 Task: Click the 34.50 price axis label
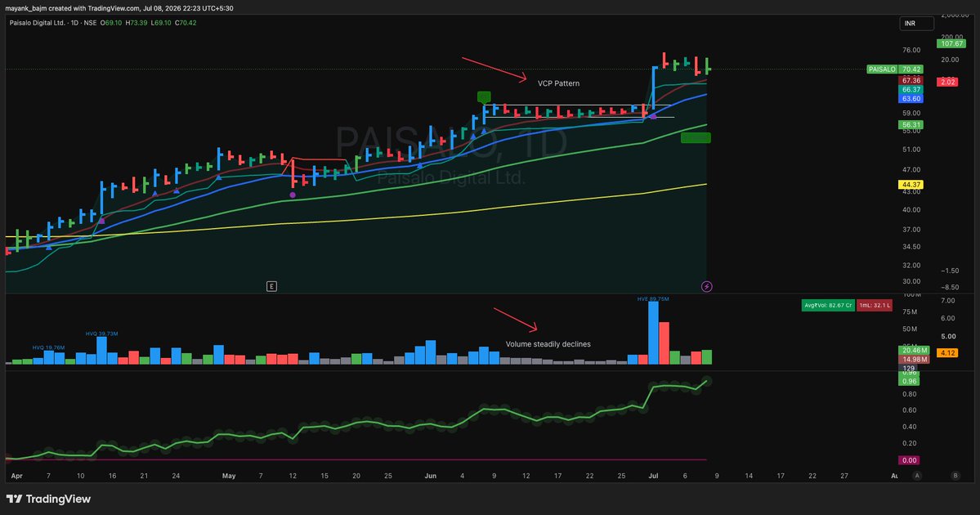[911, 247]
